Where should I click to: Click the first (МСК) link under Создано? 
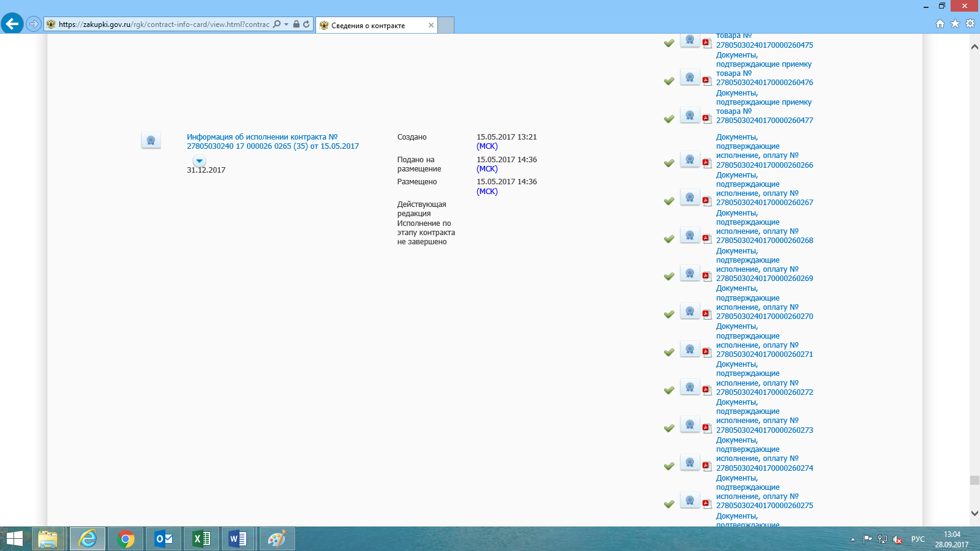pyautogui.click(x=487, y=146)
